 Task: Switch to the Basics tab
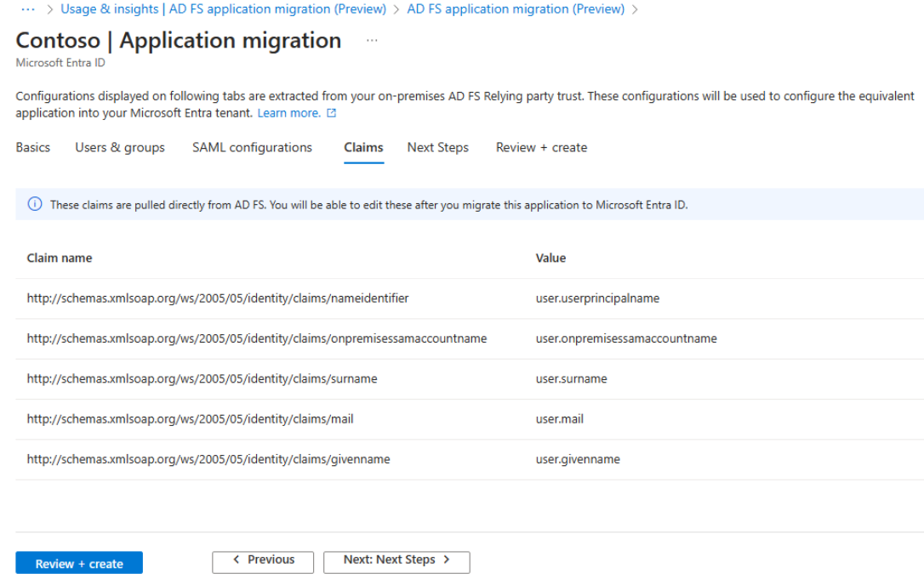(33, 147)
